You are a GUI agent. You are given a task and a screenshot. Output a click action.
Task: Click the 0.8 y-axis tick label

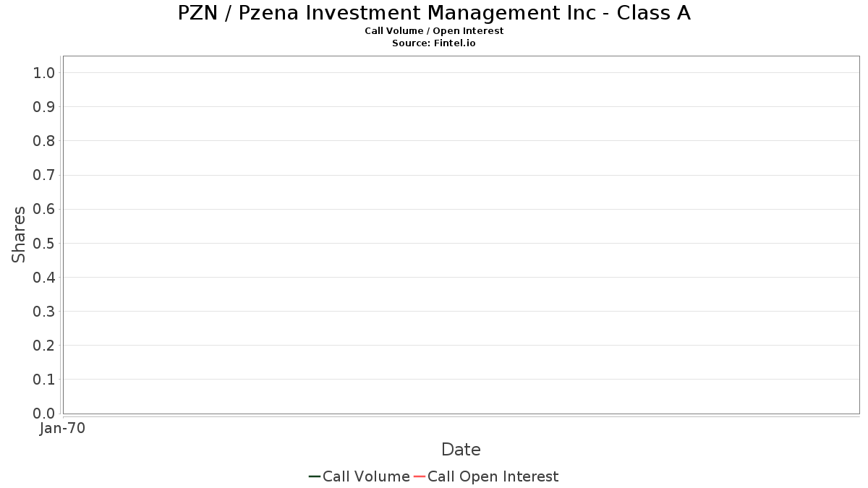tap(44, 140)
